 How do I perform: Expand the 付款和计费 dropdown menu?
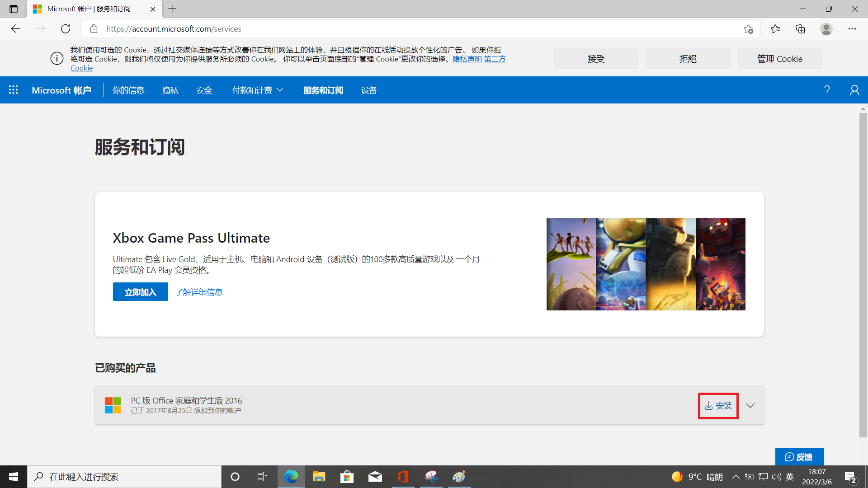pyautogui.click(x=258, y=90)
